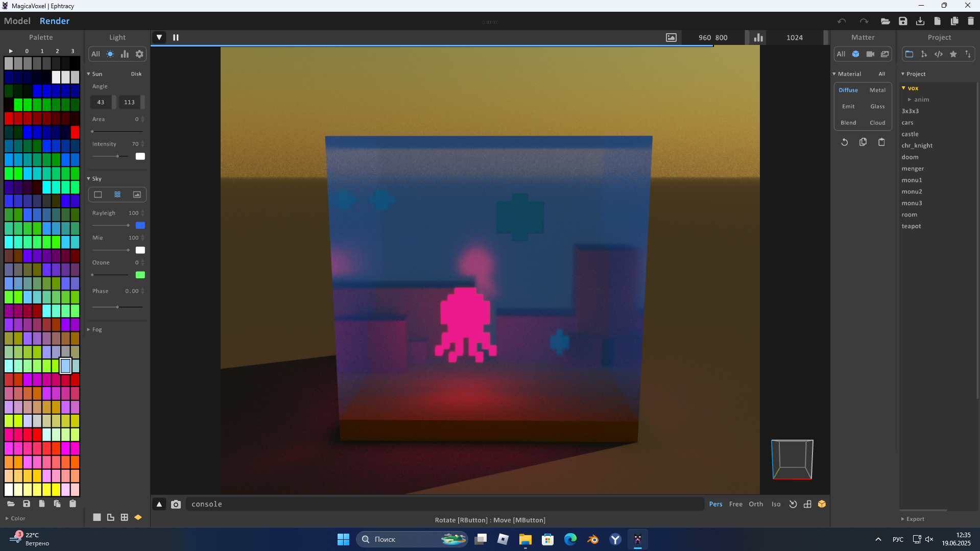This screenshot has height=551, width=980.
Task: Collapse the Sun section
Action: pos(88,74)
